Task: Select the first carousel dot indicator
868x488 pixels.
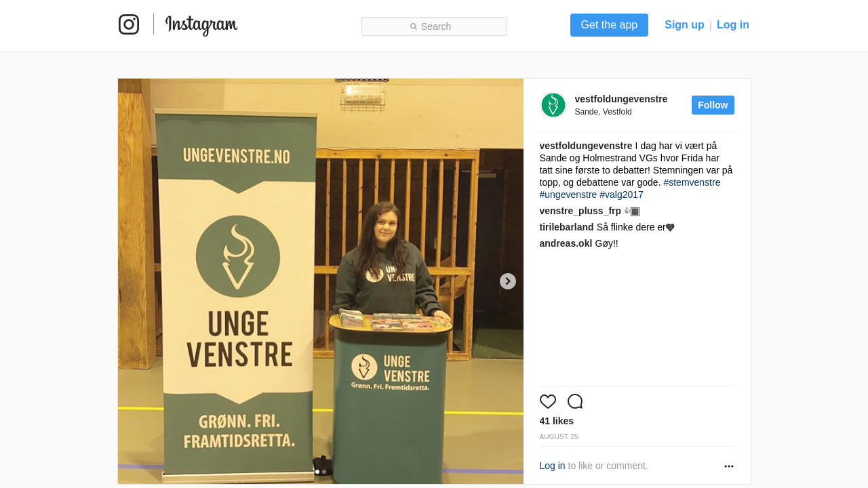Action: 317,472
